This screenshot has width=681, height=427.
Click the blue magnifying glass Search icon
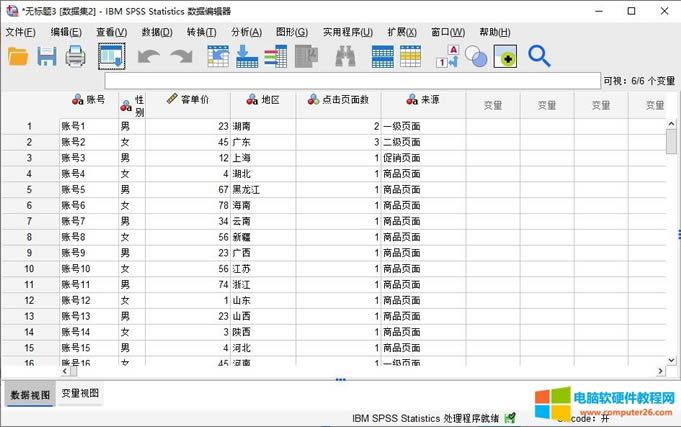(x=539, y=56)
